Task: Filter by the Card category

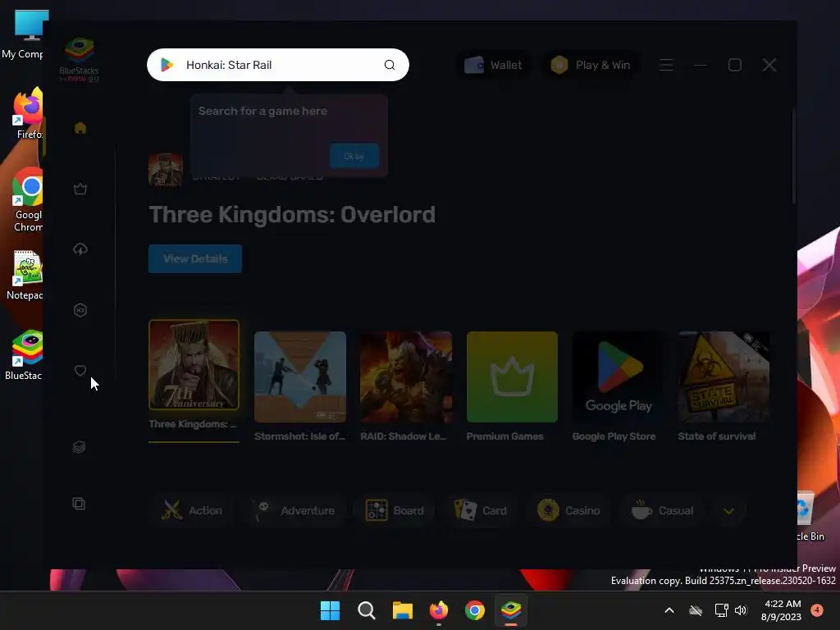Action: coord(481,510)
